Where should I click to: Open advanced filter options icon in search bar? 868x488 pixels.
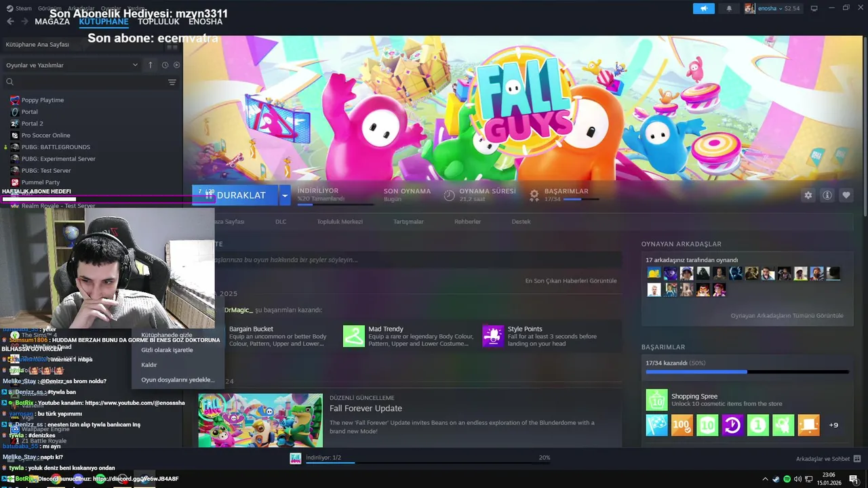[x=172, y=82]
